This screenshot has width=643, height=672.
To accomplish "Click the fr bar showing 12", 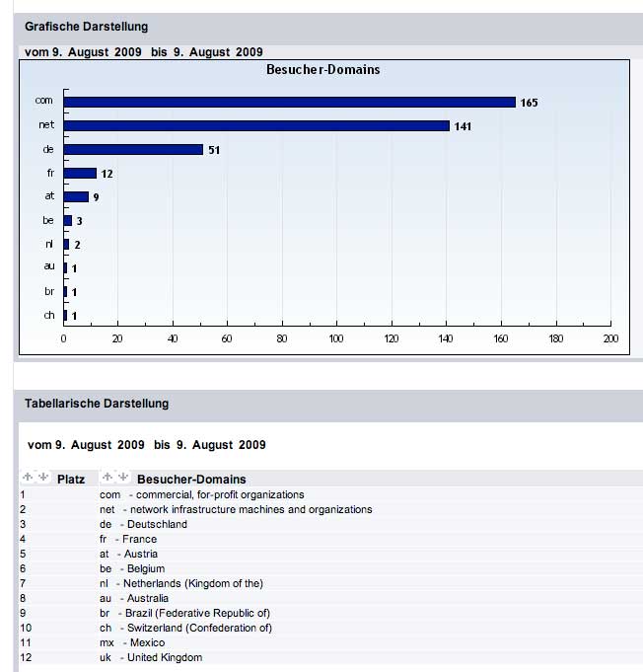I will (x=80, y=174).
